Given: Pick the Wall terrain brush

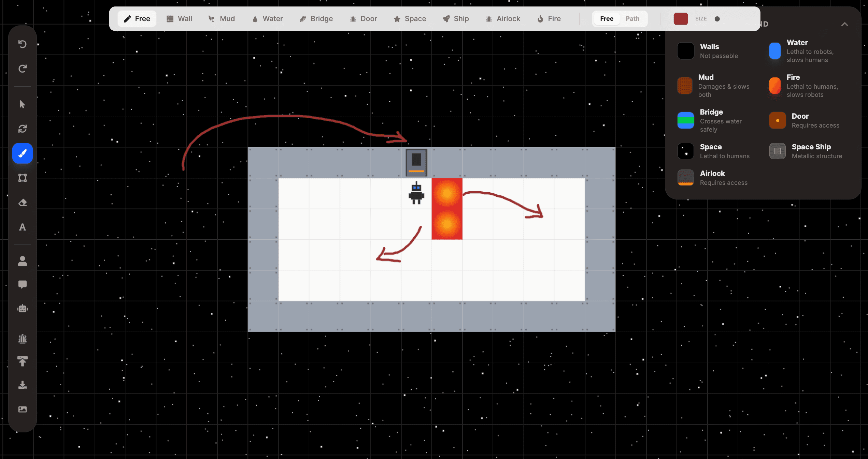Looking at the screenshot, I should [x=179, y=19].
